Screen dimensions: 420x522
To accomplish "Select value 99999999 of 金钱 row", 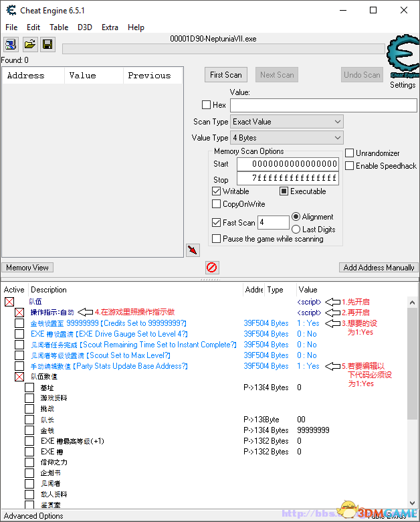I will tap(313, 430).
